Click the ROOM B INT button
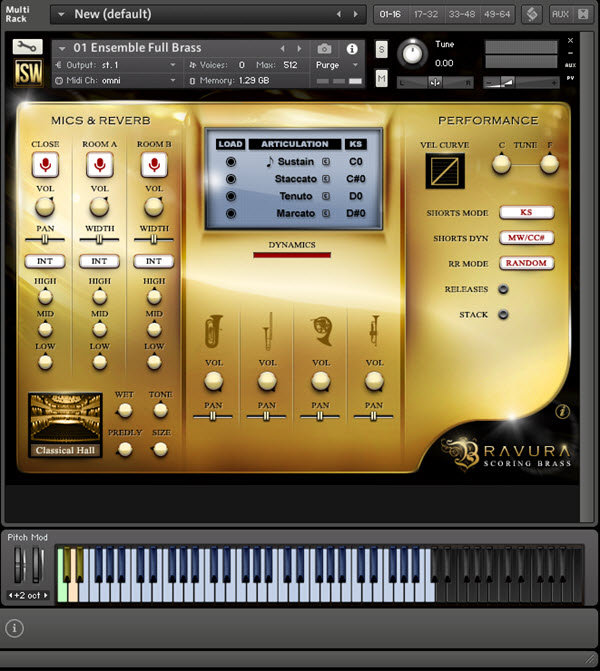 coord(154,261)
